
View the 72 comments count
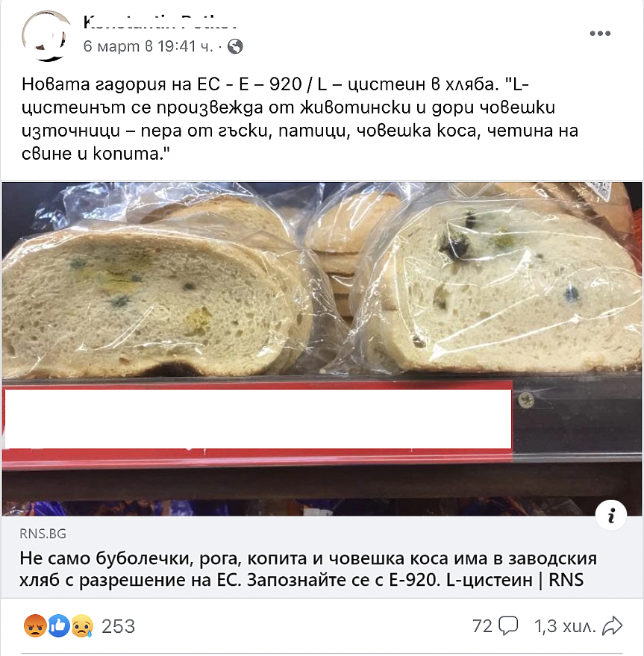pyautogui.click(x=482, y=626)
